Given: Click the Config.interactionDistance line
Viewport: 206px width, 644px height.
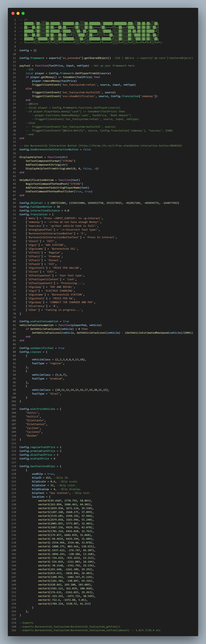Looking at the screenshot, I should pyautogui.click(x=44, y=211).
